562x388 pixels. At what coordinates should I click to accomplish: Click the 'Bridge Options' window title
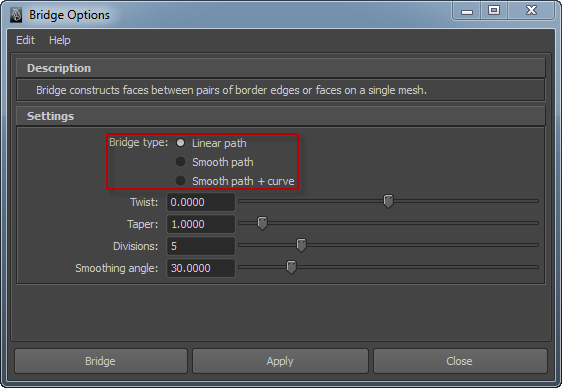tap(70, 15)
